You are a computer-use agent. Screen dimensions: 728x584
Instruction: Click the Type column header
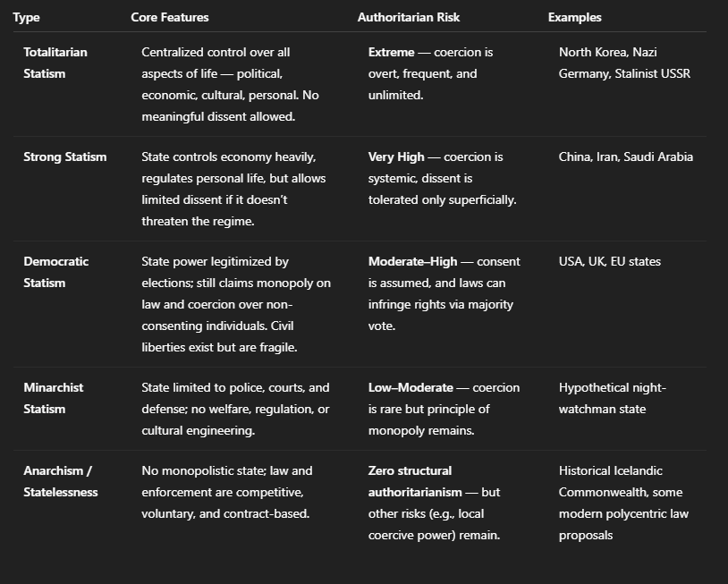pos(26,17)
